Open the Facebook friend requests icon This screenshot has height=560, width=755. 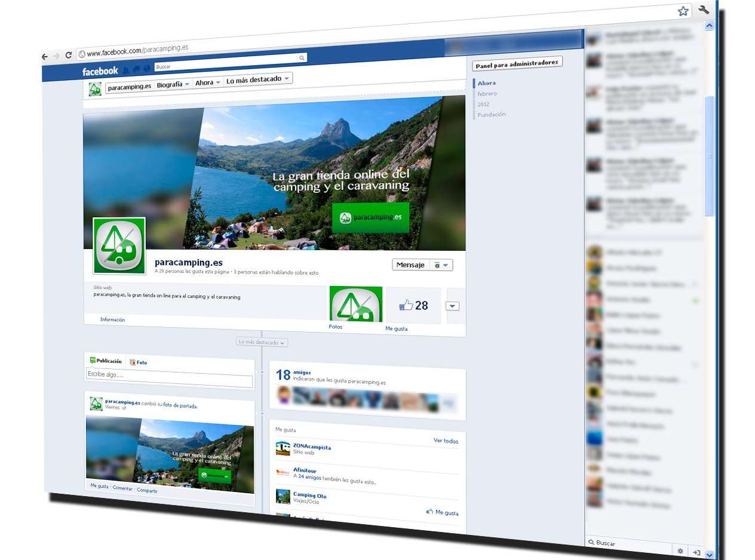(x=126, y=70)
